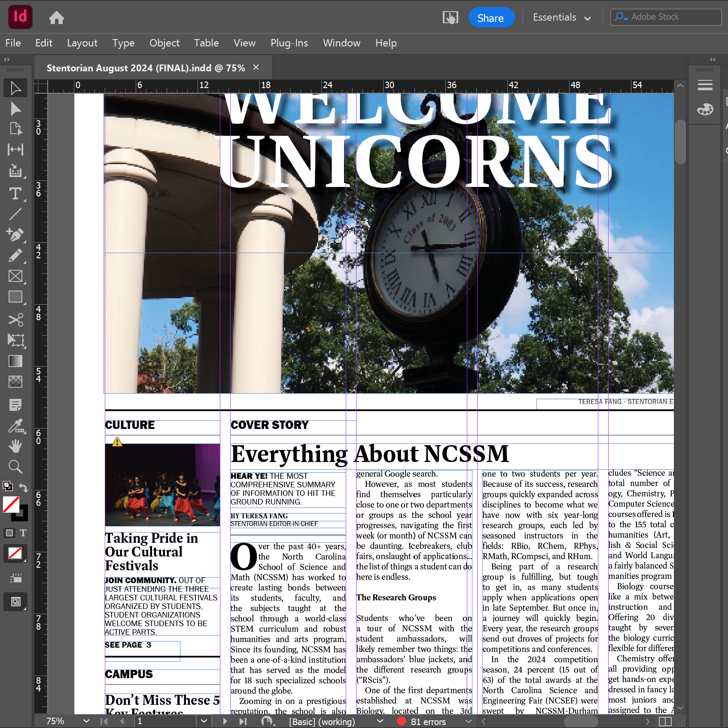Open the 75% zoom level dropdown
728x728 pixels.
pos(86,721)
